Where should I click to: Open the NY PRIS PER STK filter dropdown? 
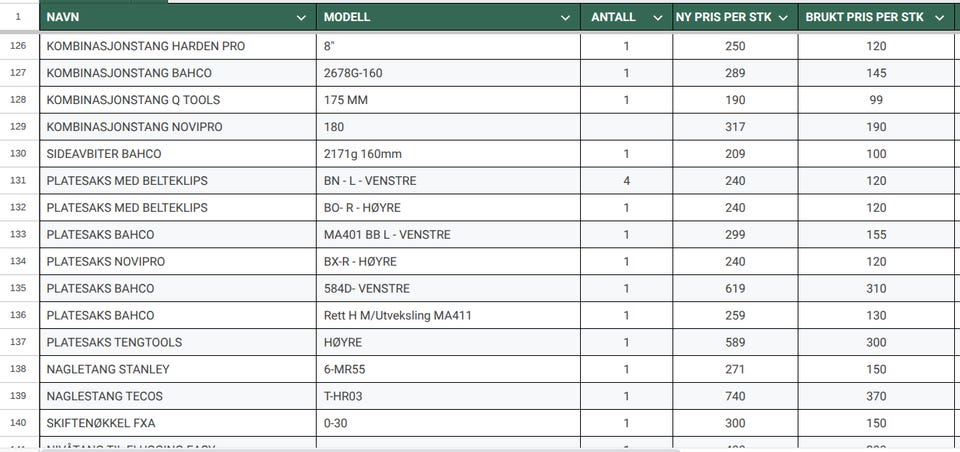click(x=782, y=17)
